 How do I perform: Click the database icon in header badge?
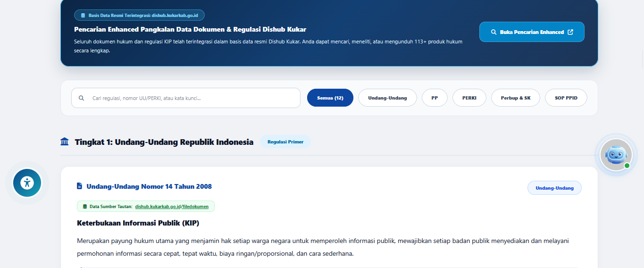(83, 15)
